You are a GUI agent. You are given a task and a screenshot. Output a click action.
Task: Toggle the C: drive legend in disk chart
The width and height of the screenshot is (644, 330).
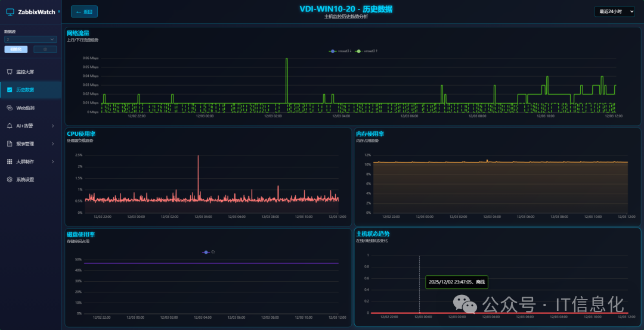(x=209, y=253)
